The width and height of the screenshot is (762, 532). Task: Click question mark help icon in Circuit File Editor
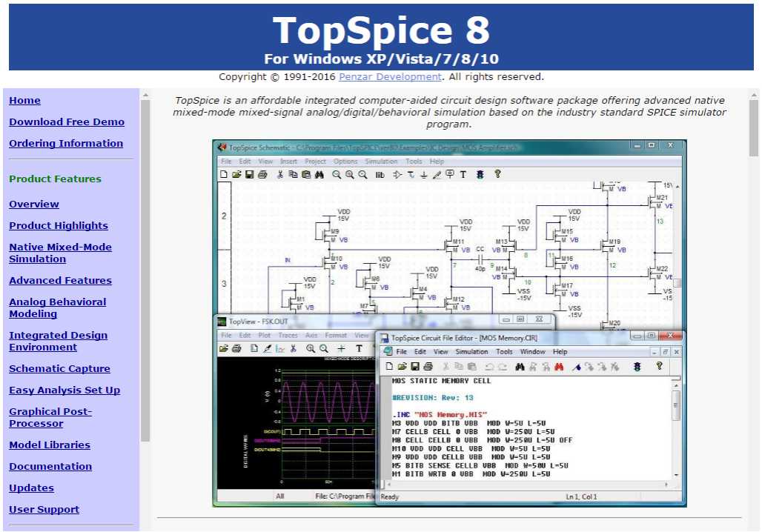(660, 366)
